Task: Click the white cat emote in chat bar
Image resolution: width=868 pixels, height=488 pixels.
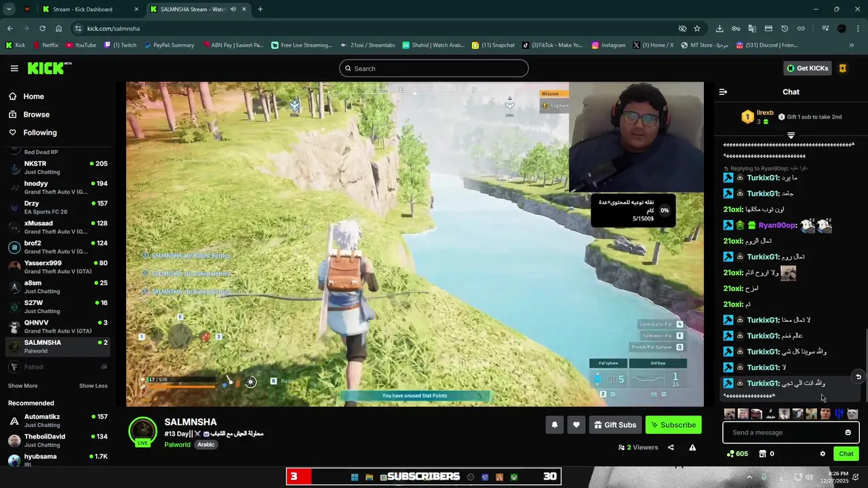Action: 853,414
